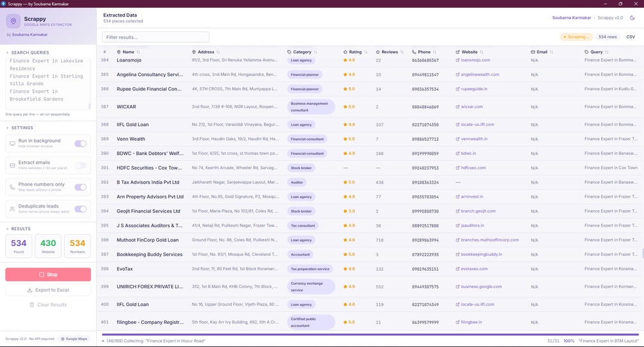Click the search queries box scrollbar
The image size is (644, 347).
click(89, 106)
